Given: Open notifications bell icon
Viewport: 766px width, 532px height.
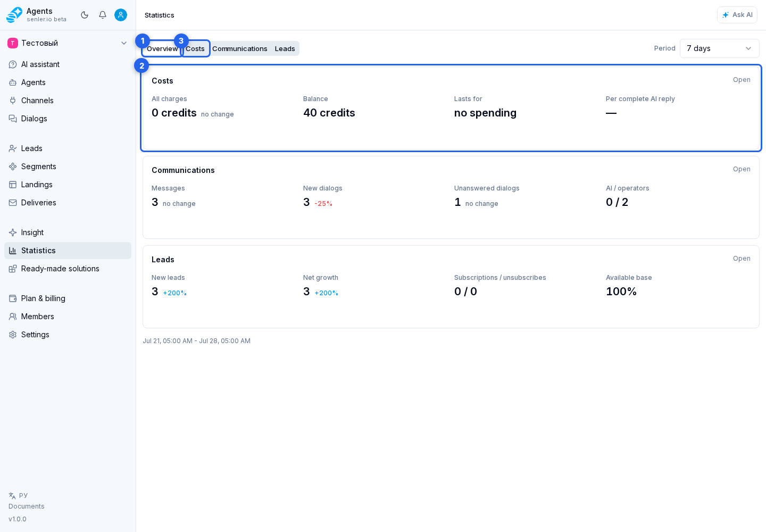Looking at the screenshot, I should 103,15.
